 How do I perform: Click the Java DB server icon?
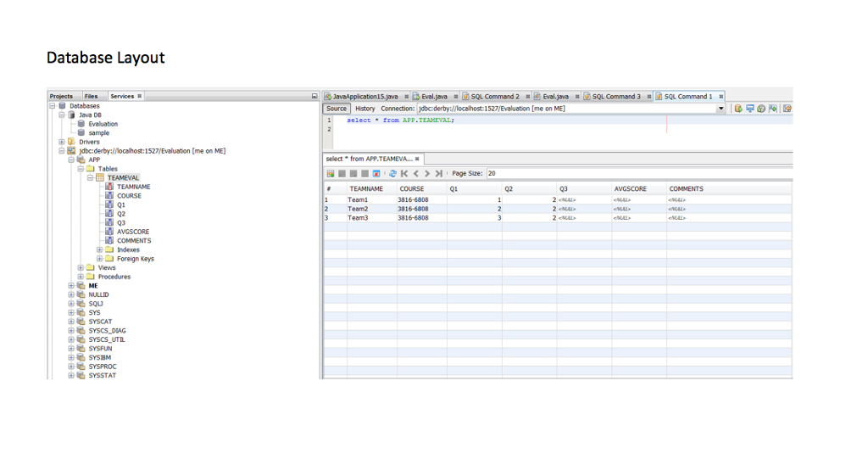click(71, 115)
